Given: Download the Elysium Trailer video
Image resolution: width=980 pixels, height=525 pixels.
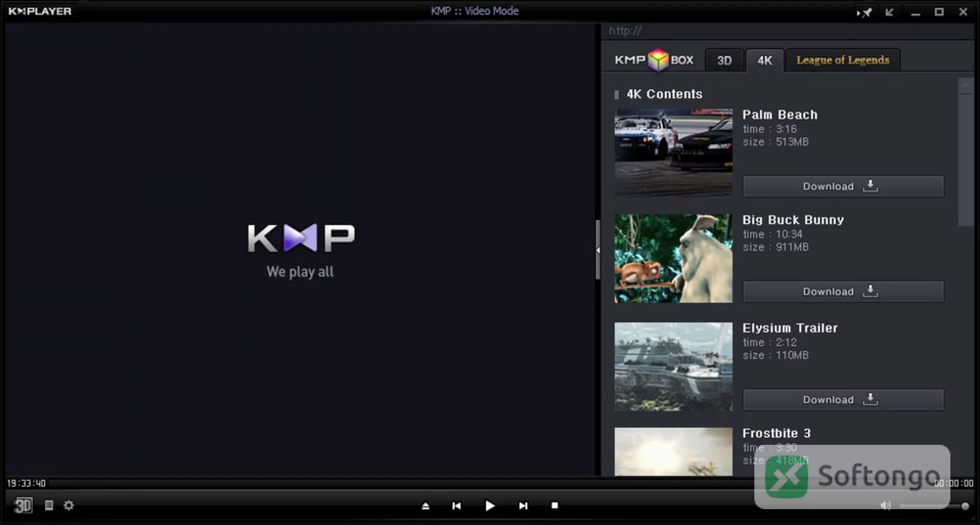Looking at the screenshot, I should (x=843, y=400).
